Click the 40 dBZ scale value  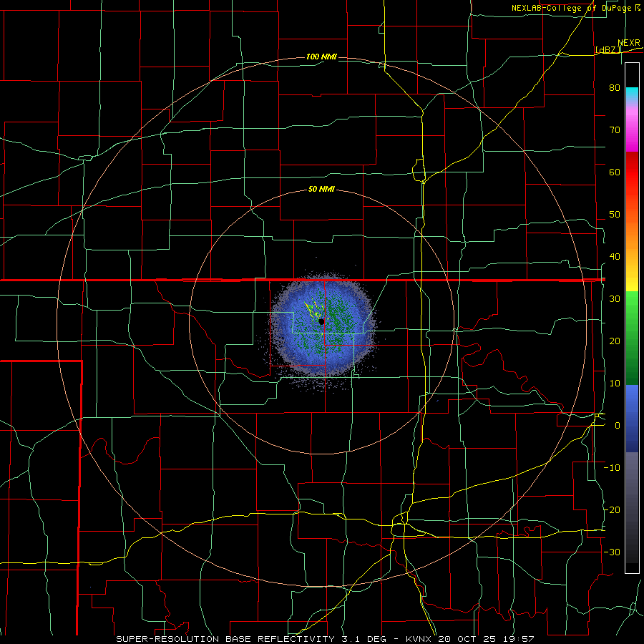[x=615, y=257]
